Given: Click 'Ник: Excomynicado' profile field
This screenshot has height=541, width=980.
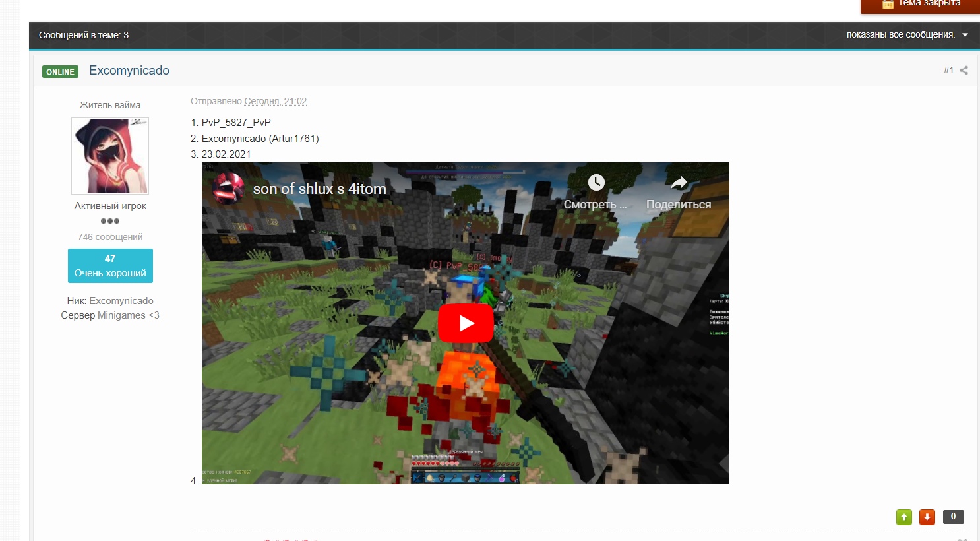Looking at the screenshot, I should (x=110, y=301).
